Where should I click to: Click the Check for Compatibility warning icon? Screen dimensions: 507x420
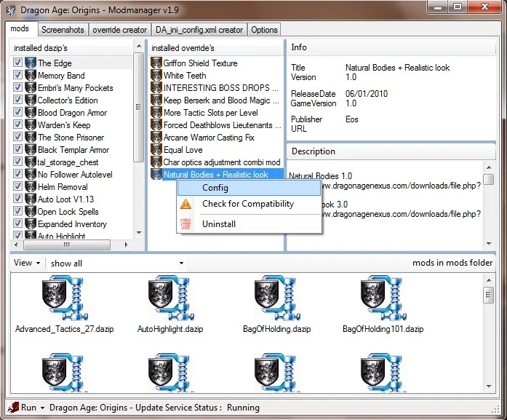(185, 204)
